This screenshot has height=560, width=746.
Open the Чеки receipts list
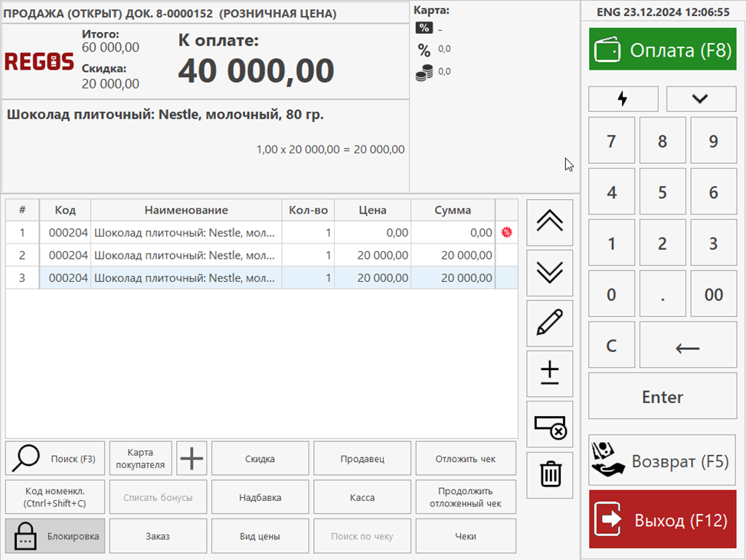(465, 536)
